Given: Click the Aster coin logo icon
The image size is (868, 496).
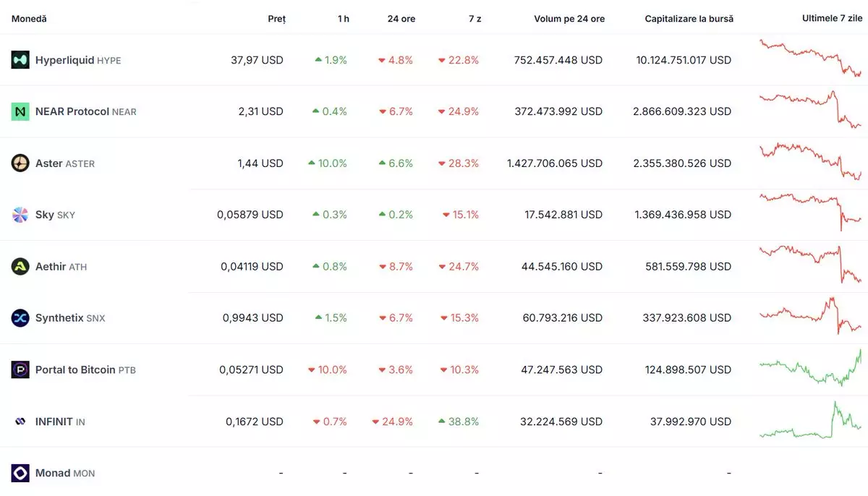Looking at the screenshot, I should coord(20,163).
